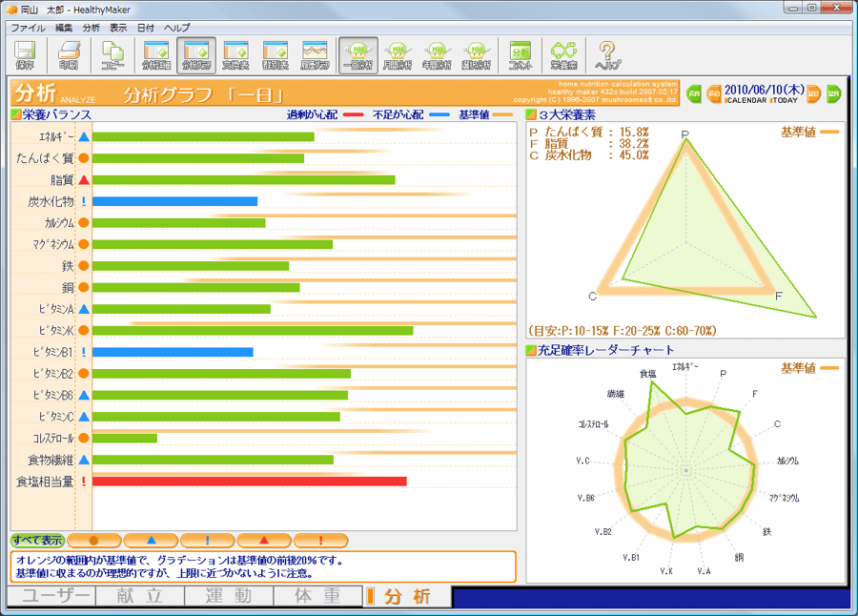Viewport: 858px width, 616px height.
Task: Click the blue 炭水化物 bar
Action: tap(175, 201)
